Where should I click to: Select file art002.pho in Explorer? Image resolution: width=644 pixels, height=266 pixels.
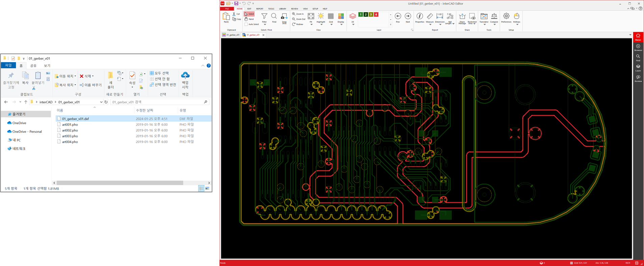70,130
